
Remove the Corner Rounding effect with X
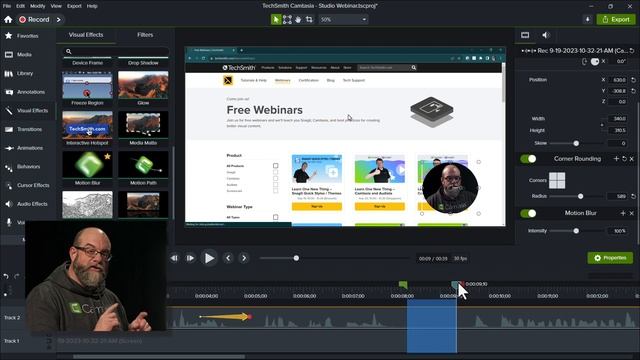tap(632, 159)
